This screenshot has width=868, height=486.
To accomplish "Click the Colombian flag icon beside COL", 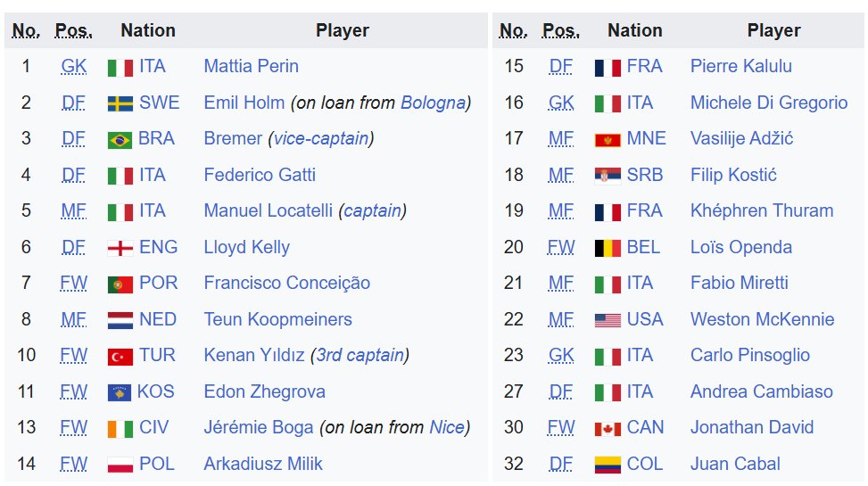I will pyautogui.click(x=608, y=465).
